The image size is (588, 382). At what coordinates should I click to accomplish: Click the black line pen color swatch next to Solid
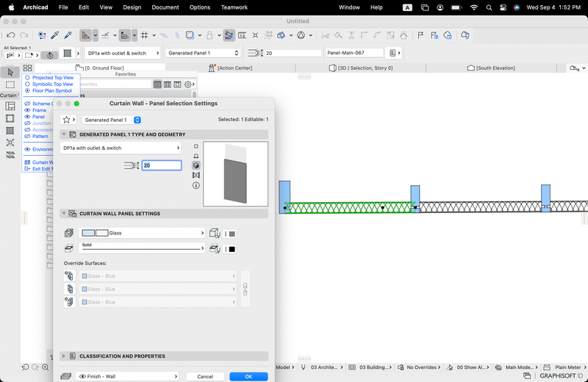click(229, 249)
